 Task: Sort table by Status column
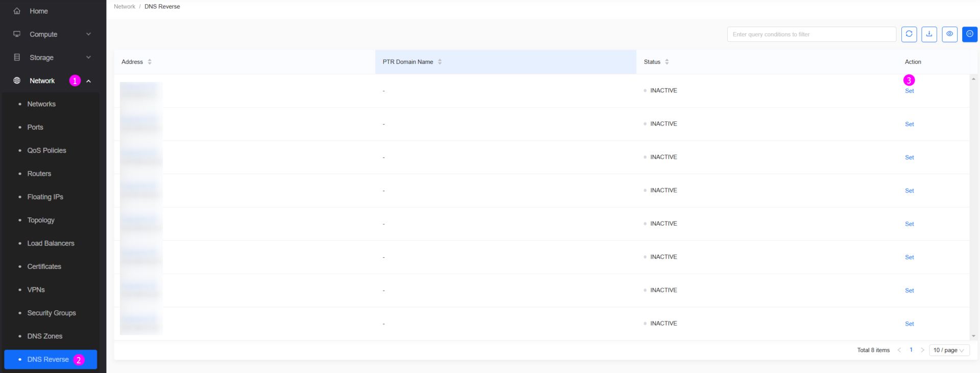667,62
